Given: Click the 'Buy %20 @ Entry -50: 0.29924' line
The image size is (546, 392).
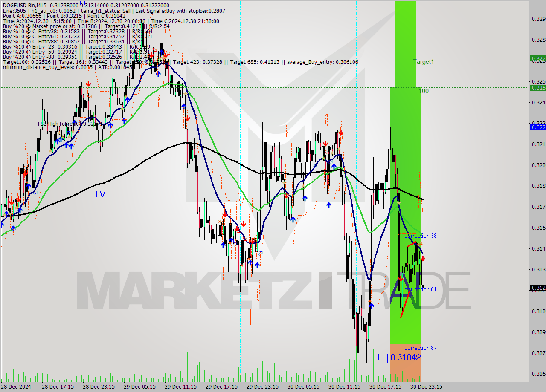Looking at the screenshot, I should pos(77,52).
